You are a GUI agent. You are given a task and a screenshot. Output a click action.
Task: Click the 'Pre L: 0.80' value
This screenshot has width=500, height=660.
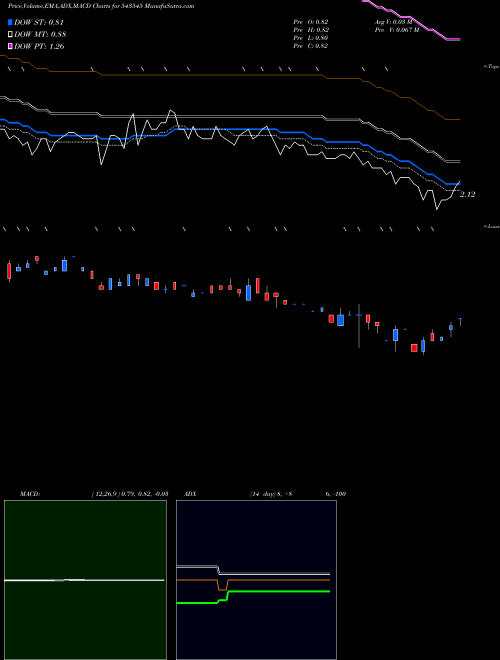(311, 38)
